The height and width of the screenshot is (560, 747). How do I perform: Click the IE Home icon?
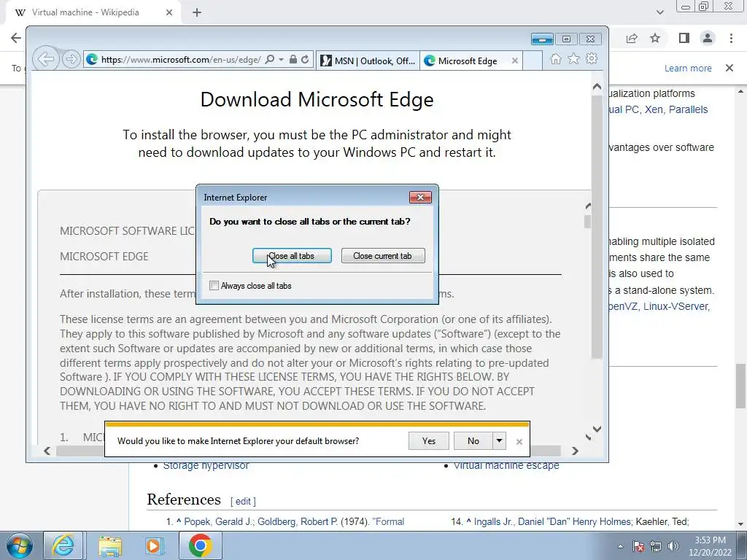555,58
